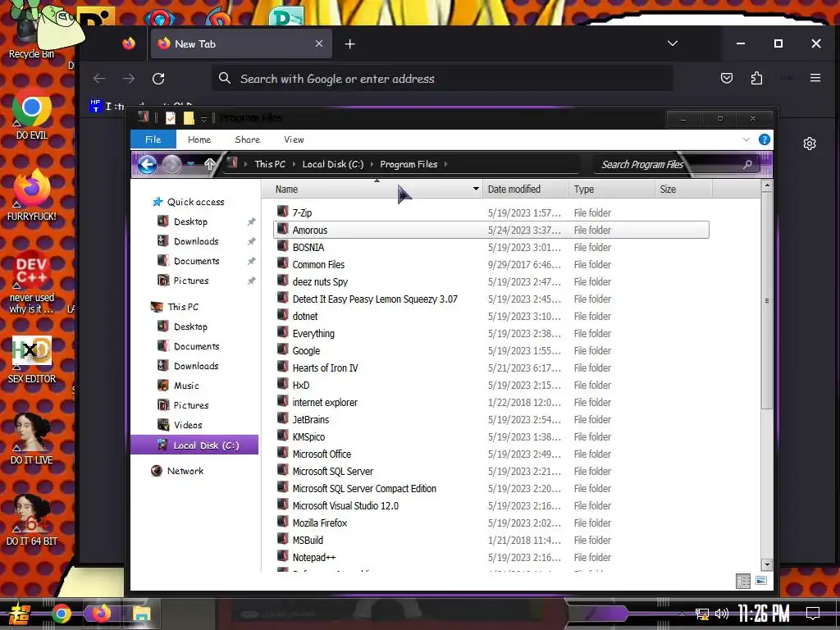Open Firefox list all tabs dropdown
Viewport: 840px width, 630px height.
673,43
